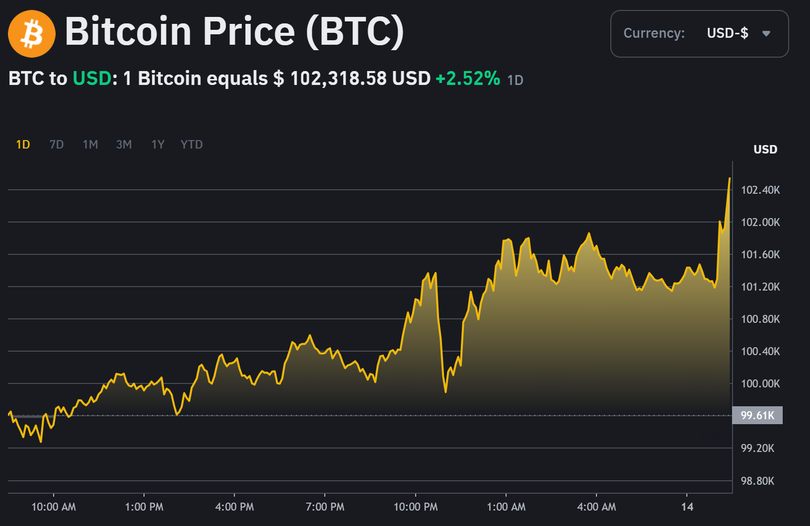Click the 14 date marker on axis
The width and height of the screenshot is (810, 526).
click(x=688, y=508)
